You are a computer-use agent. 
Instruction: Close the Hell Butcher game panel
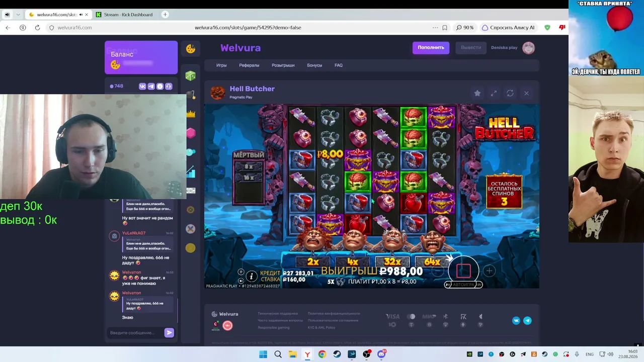(x=526, y=93)
